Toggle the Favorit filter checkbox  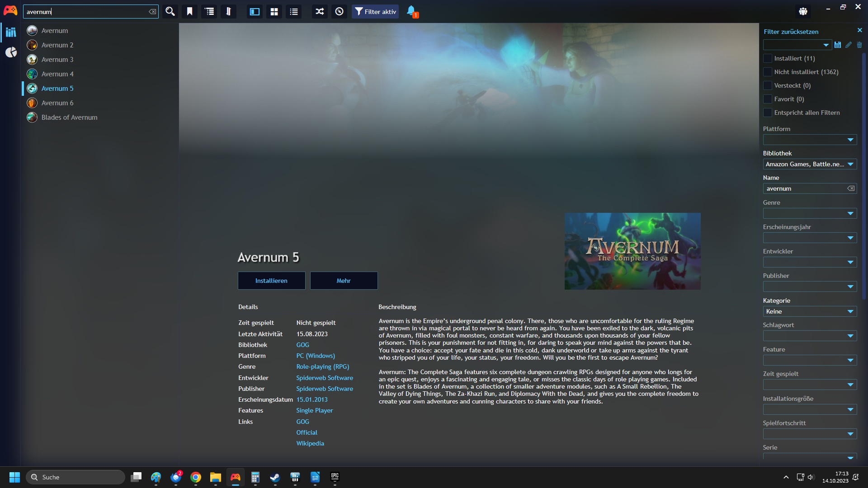(768, 99)
